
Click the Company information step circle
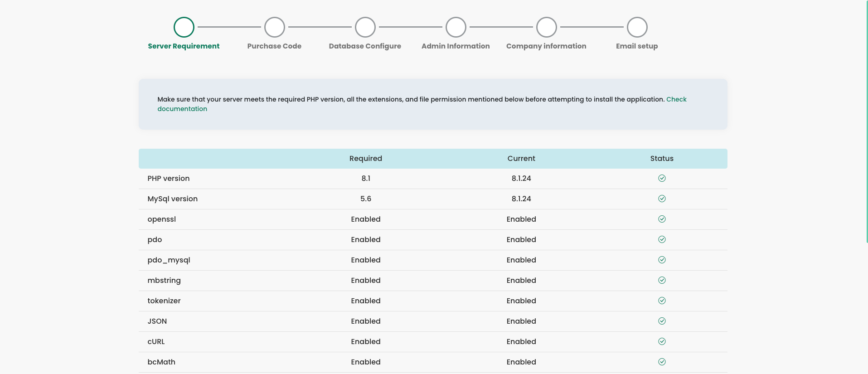[x=547, y=27]
